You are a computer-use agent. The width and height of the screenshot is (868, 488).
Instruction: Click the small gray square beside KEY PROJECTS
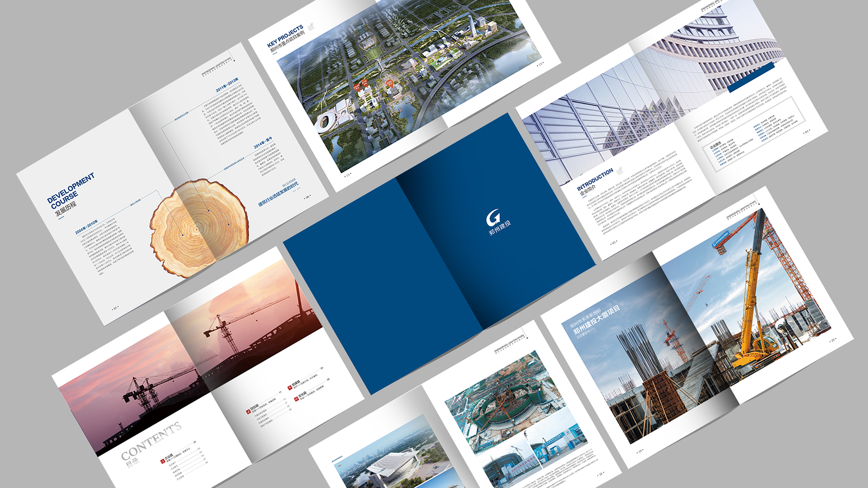[x=311, y=27]
